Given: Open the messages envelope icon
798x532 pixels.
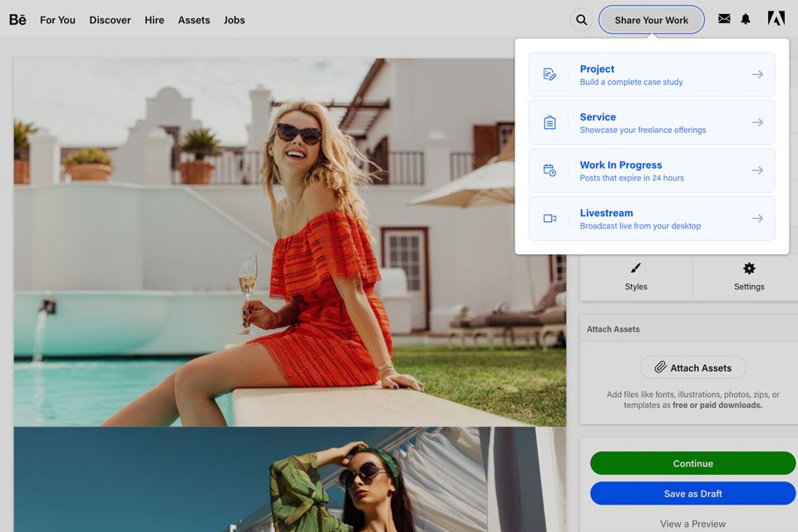Looking at the screenshot, I should 724,18.
